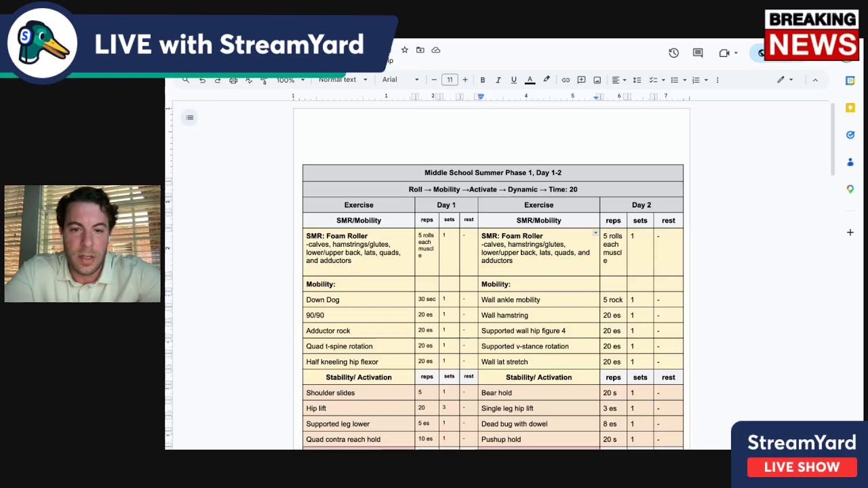
Task: Open version history clock icon
Action: click(673, 53)
